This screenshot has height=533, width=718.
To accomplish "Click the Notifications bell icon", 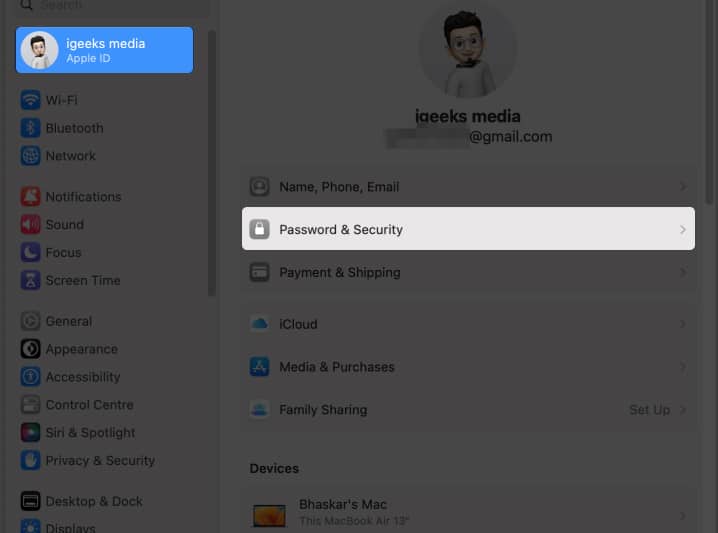I will point(30,197).
